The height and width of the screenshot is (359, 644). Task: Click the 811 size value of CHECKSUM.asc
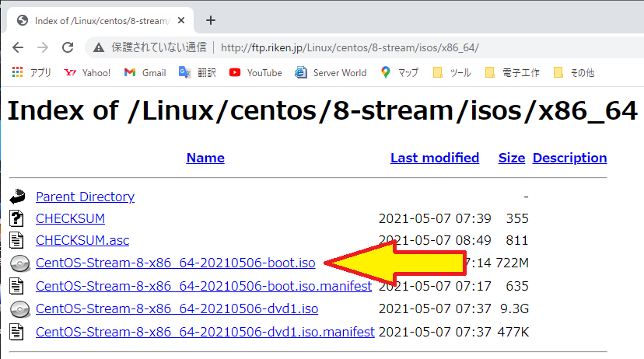click(x=517, y=240)
